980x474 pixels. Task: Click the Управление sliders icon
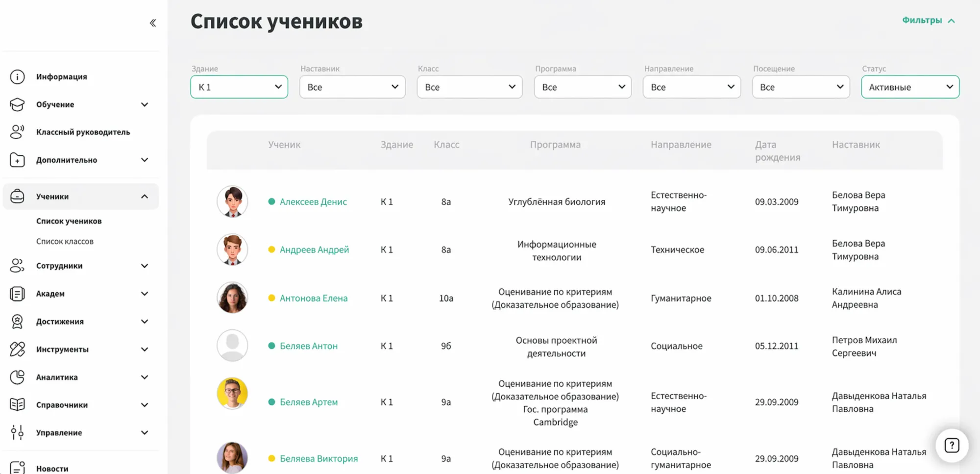18,432
